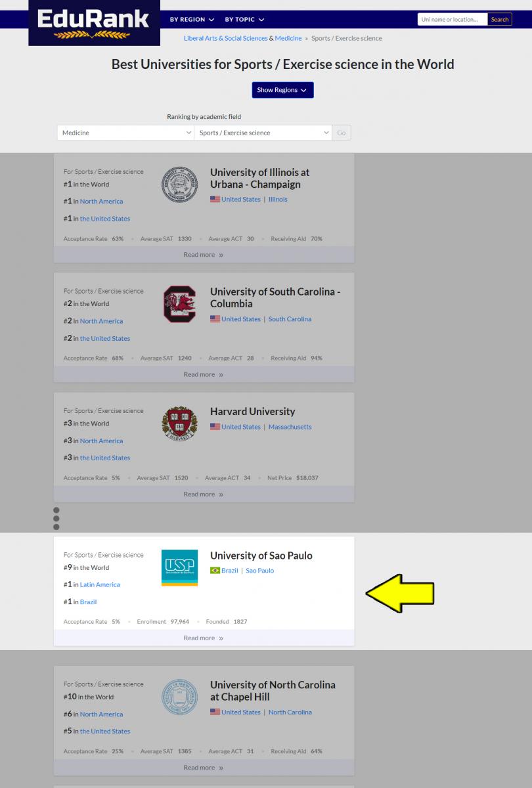Viewport: 532px width, 788px height.
Task: Click South Carolina Receiving Aid 94% value
Action: 316,358
